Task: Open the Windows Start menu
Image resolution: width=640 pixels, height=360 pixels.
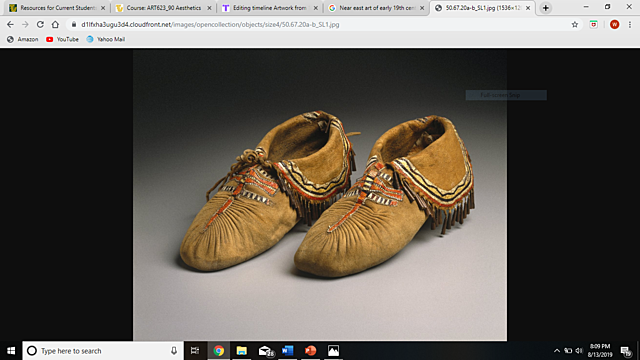Action: click(x=11, y=351)
